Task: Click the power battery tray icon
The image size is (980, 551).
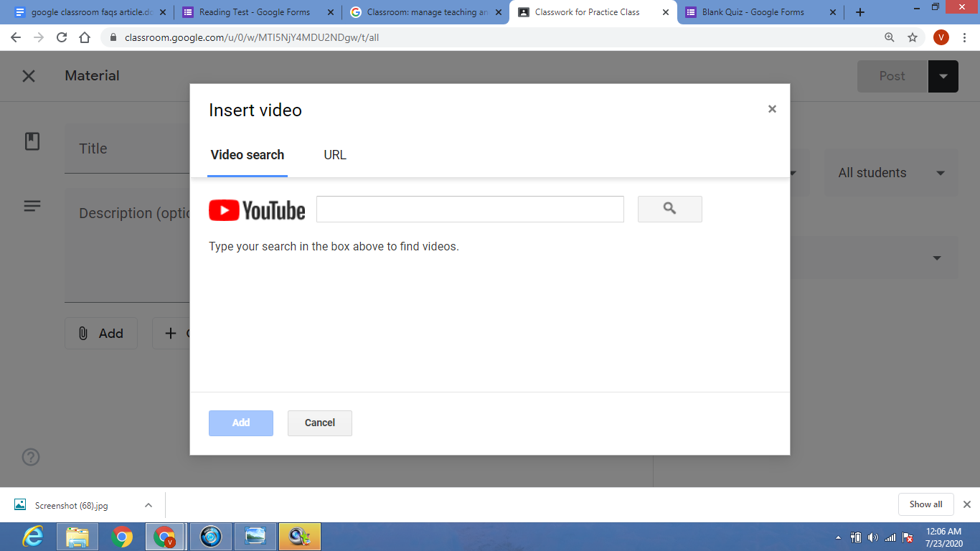Action: point(856,537)
